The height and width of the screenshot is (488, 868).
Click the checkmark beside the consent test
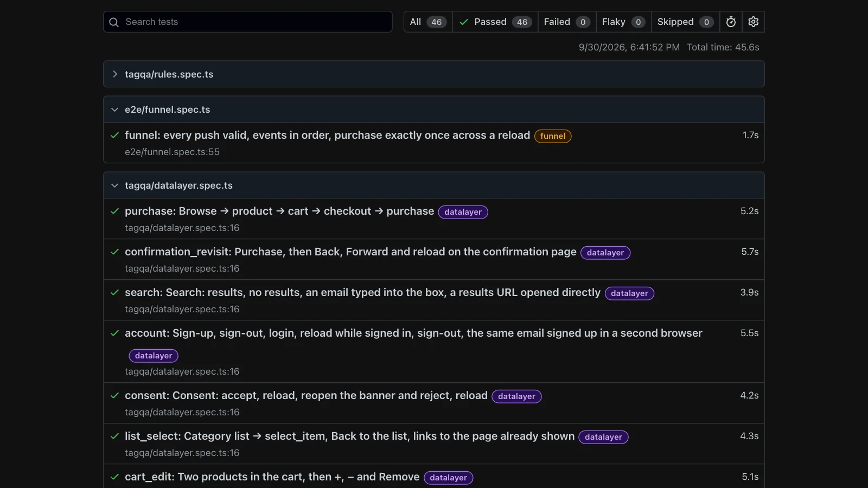pos(114,395)
